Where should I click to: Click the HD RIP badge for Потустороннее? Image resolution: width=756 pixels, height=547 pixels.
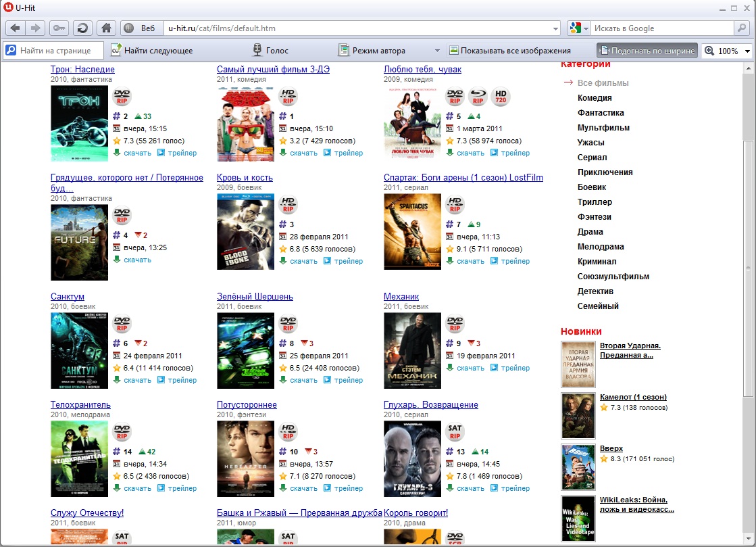(x=288, y=432)
